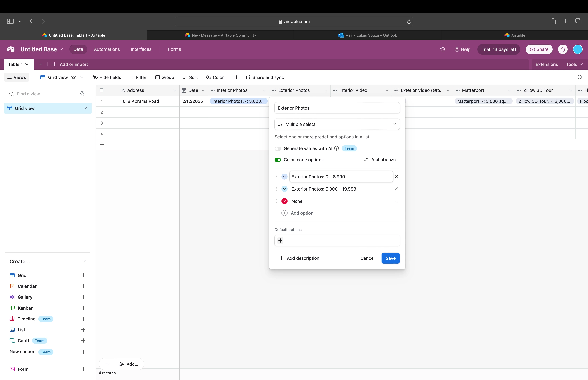Open the Mail - Lukas Souza Outlook tab
Viewport: 588px width, 380px height.
(367, 35)
